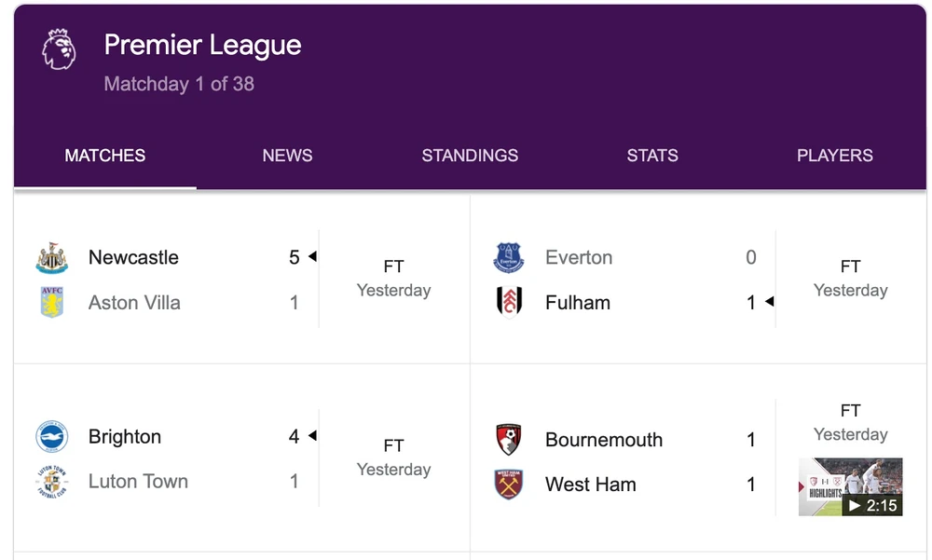The width and height of the screenshot is (932, 560).
Task: Select the Matches tab
Action: tap(105, 156)
